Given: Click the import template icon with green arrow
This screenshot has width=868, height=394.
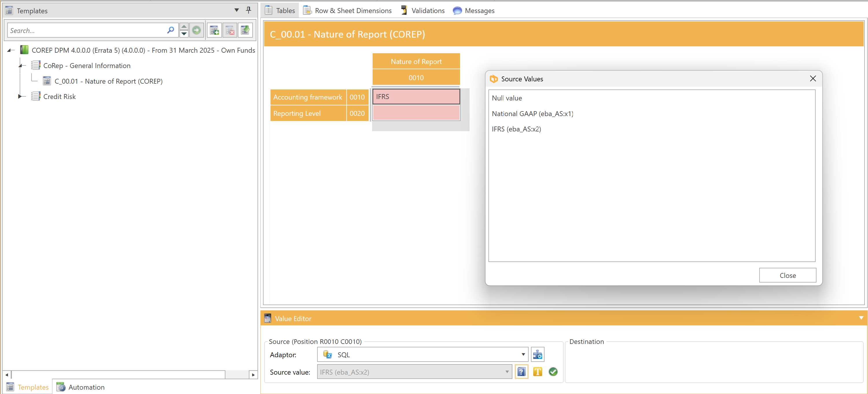Looking at the screenshot, I should coord(245,30).
